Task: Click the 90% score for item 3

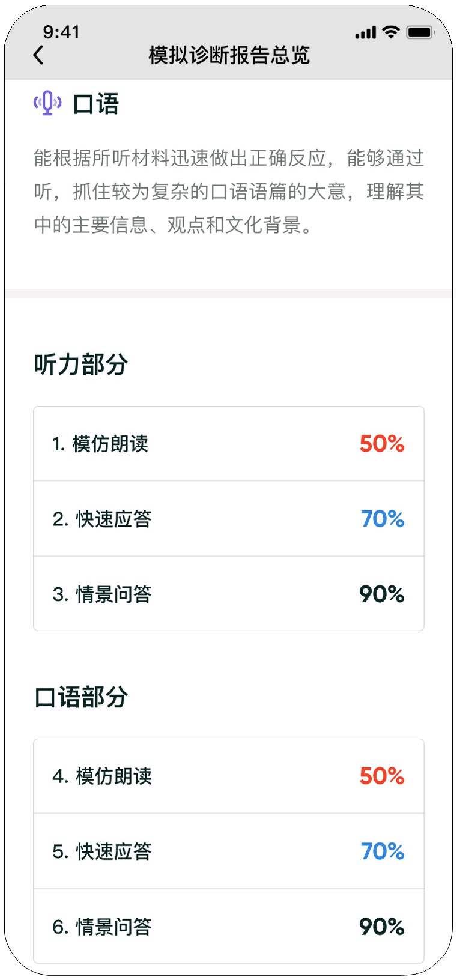Action: pyautogui.click(x=382, y=594)
